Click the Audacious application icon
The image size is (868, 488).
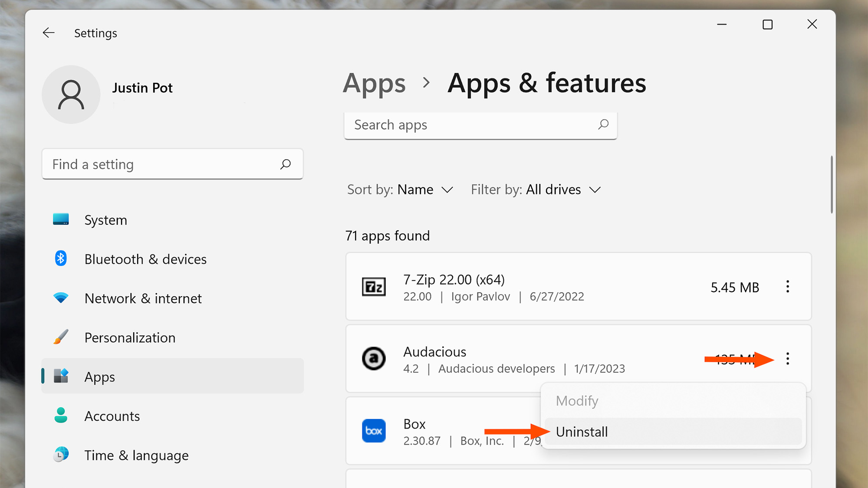click(x=374, y=358)
